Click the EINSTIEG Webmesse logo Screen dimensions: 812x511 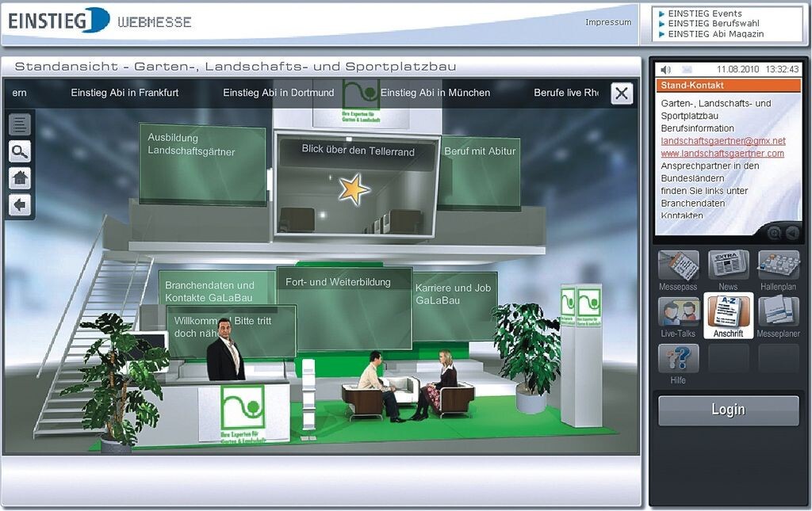(x=99, y=21)
